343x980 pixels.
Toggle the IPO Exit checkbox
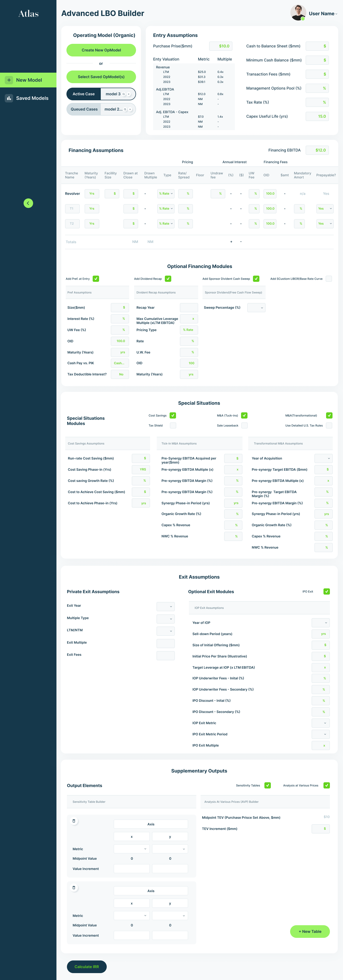click(326, 591)
